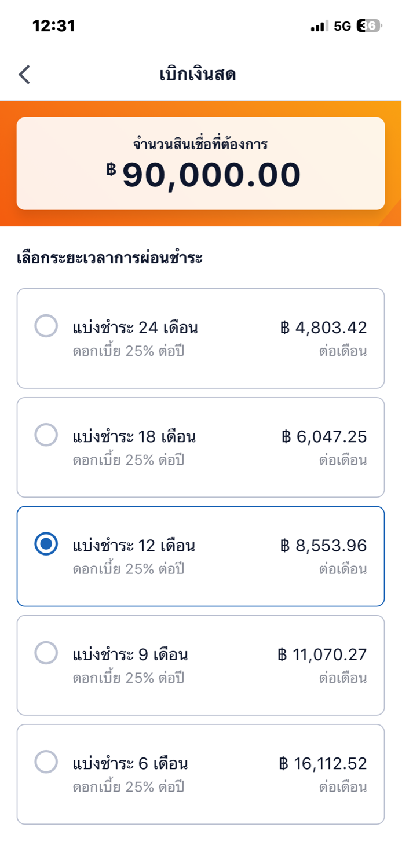Tap the cellular signal strength icon

[319, 26]
